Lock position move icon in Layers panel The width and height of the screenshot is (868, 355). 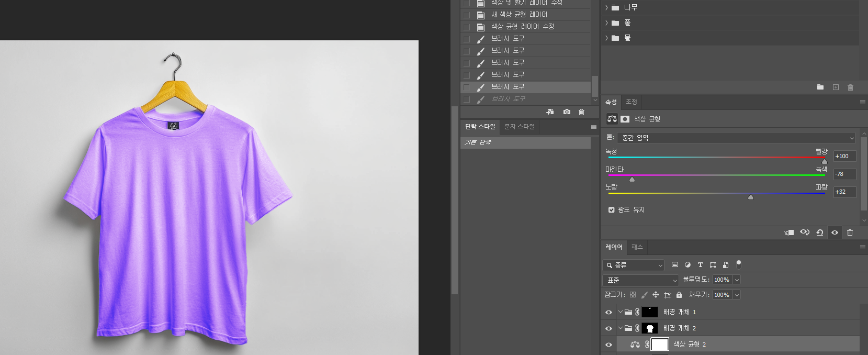pos(656,295)
